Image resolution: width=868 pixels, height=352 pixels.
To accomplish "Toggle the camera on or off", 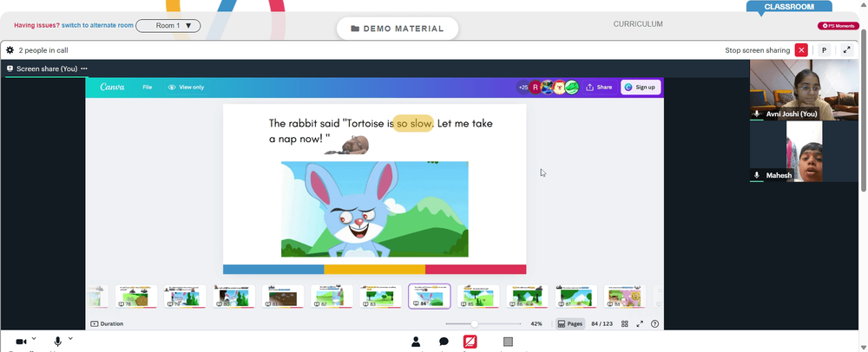I will [22, 342].
